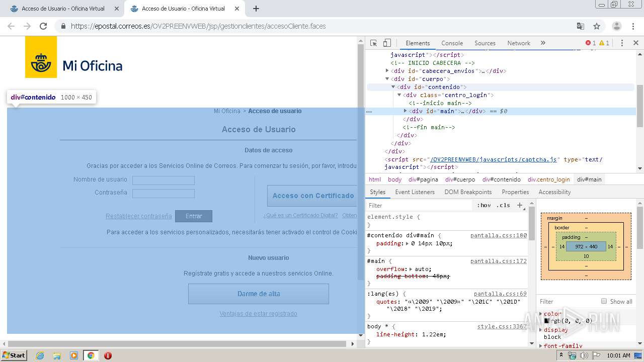
Task: Go back in browser history
Action: pyautogui.click(x=11, y=26)
